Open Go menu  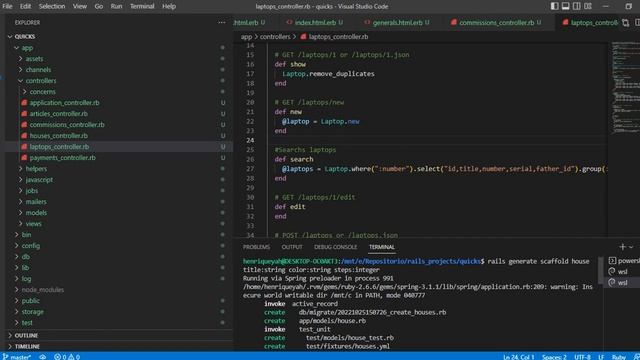(x=99, y=6)
